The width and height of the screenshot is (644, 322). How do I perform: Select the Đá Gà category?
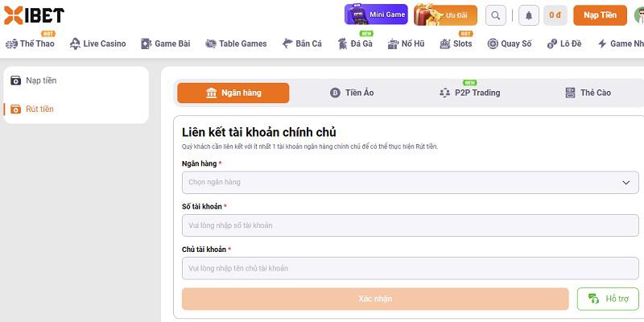point(355,43)
